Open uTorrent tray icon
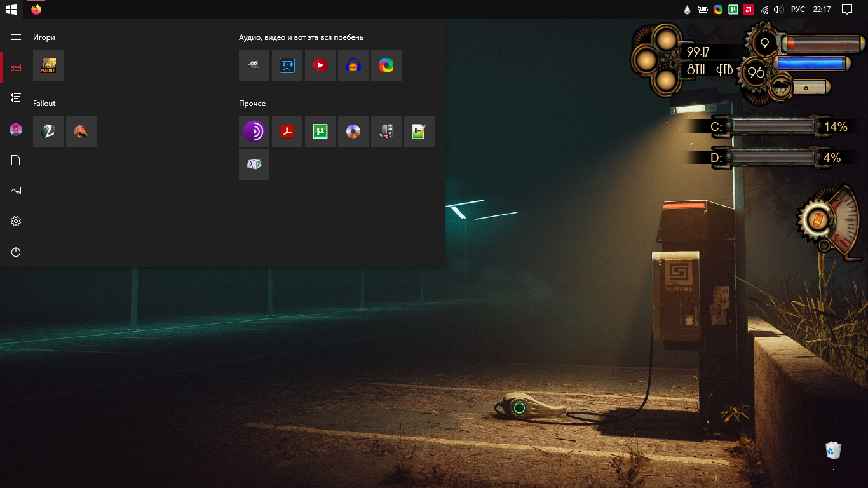 pyautogui.click(x=733, y=10)
